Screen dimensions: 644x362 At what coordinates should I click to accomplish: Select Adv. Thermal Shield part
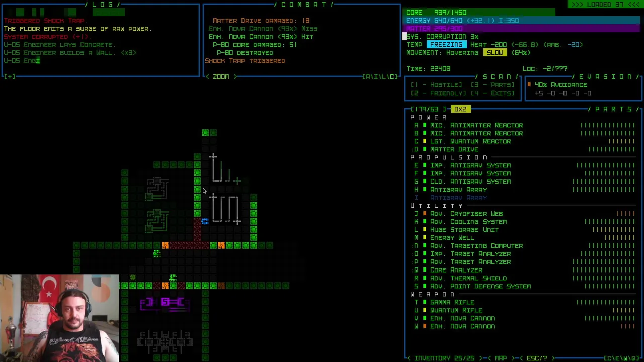coord(468,278)
